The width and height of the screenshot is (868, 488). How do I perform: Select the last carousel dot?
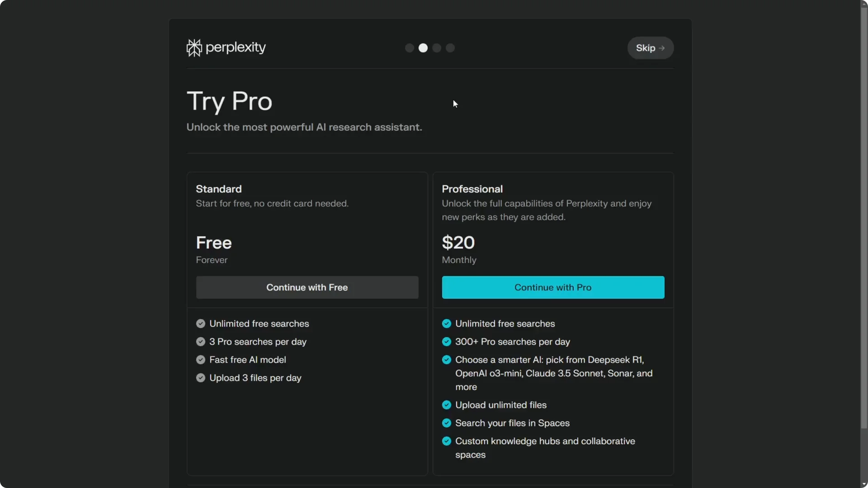point(450,48)
